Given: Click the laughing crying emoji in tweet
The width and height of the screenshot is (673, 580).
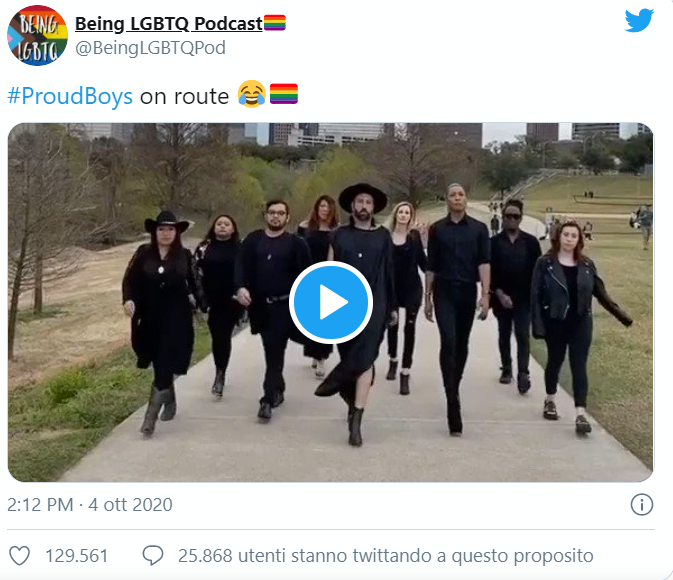Looking at the screenshot, I should pyautogui.click(x=252, y=94).
